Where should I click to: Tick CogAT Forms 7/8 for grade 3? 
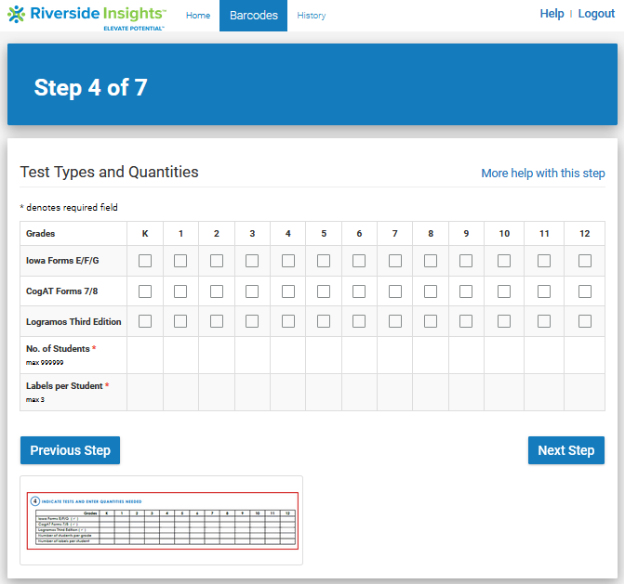coord(252,291)
